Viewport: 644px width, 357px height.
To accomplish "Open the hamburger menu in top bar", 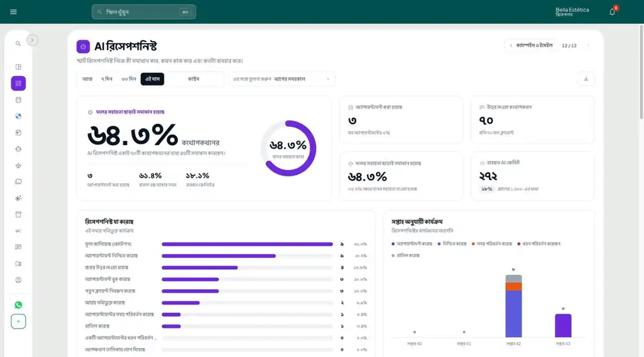I will coord(13,12).
